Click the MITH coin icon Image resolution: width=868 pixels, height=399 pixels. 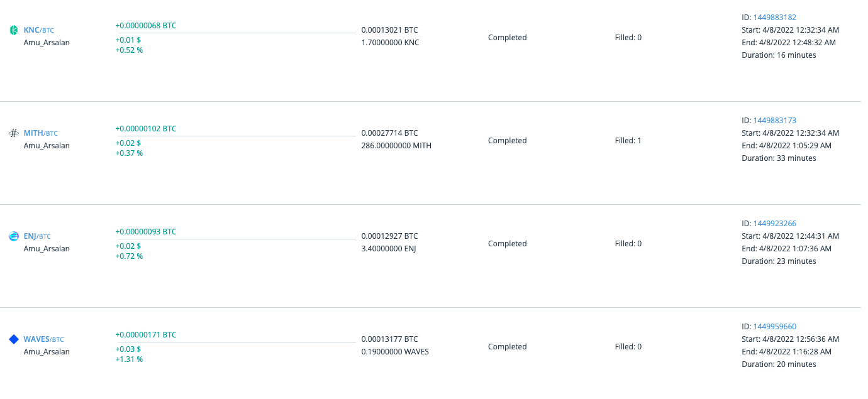14,133
